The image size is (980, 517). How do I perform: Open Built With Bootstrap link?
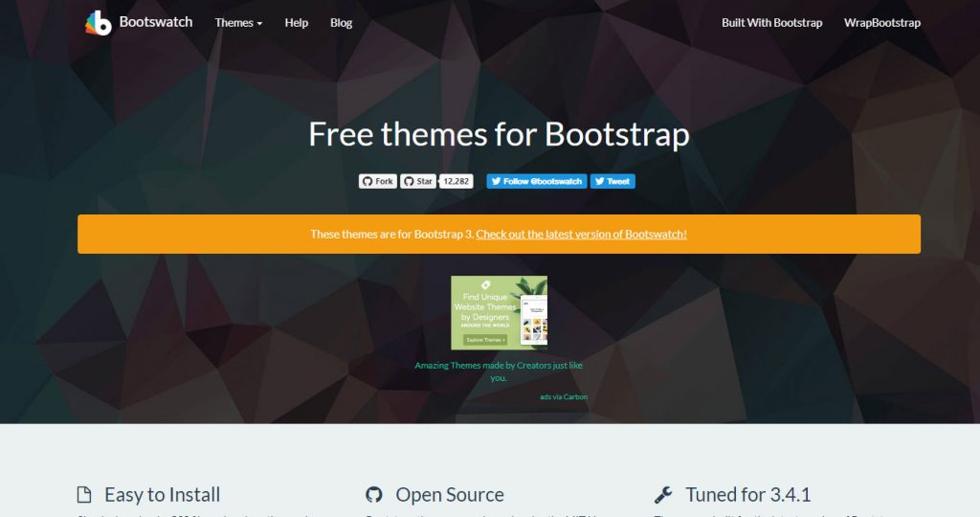[x=772, y=23]
